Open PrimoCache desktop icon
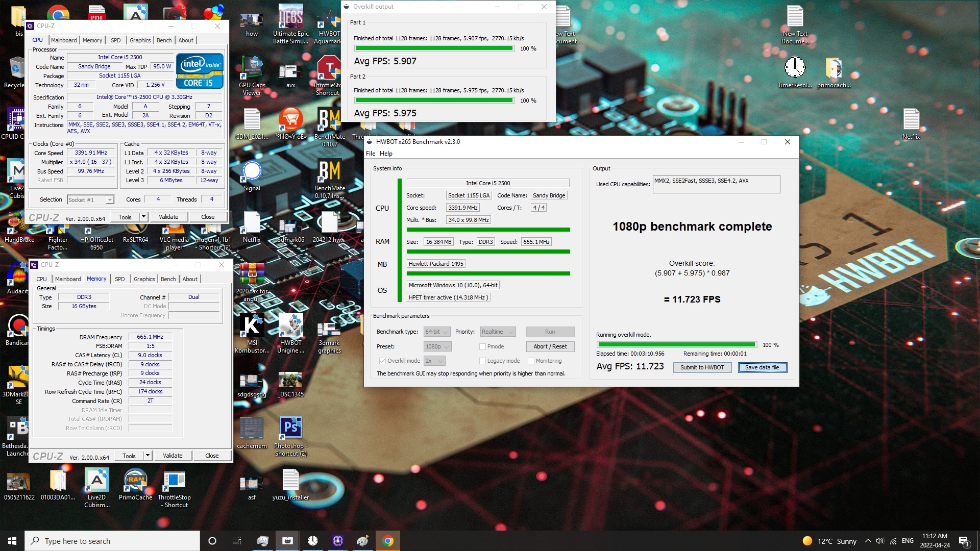Viewport: 980px width, 551px height. 135,485
